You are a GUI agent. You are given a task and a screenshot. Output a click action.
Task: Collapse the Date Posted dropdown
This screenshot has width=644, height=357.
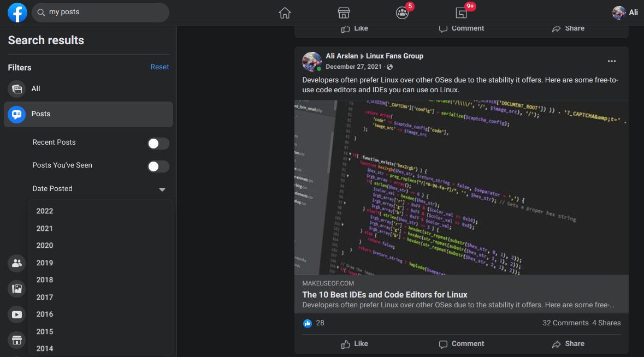[x=162, y=189]
